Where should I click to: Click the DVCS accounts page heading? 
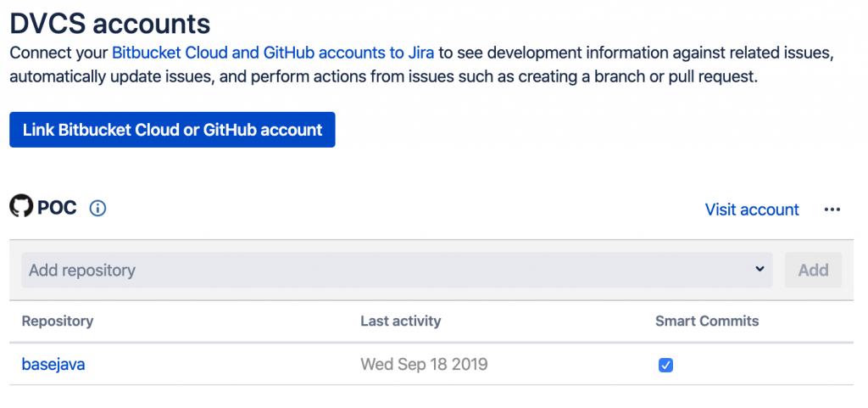click(110, 22)
